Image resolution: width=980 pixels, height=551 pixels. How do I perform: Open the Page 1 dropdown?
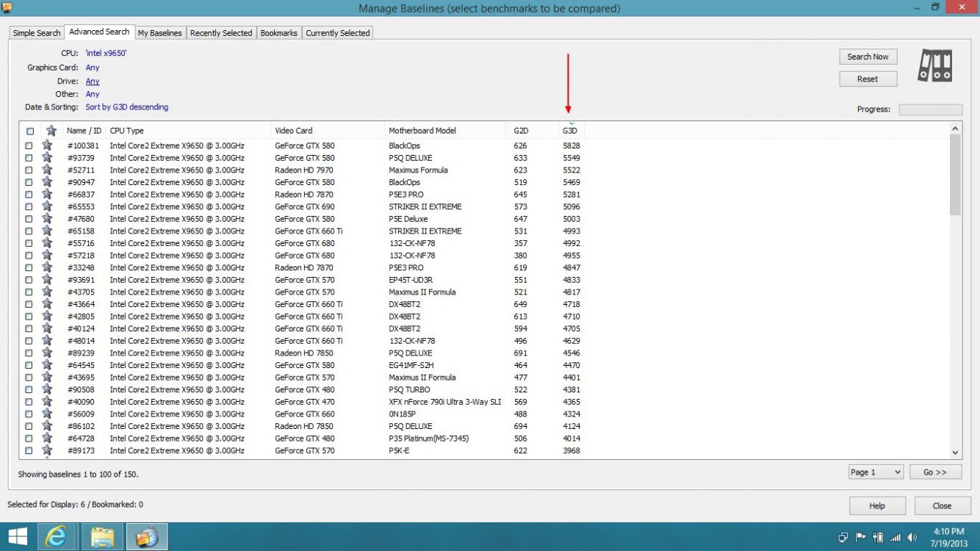point(876,472)
